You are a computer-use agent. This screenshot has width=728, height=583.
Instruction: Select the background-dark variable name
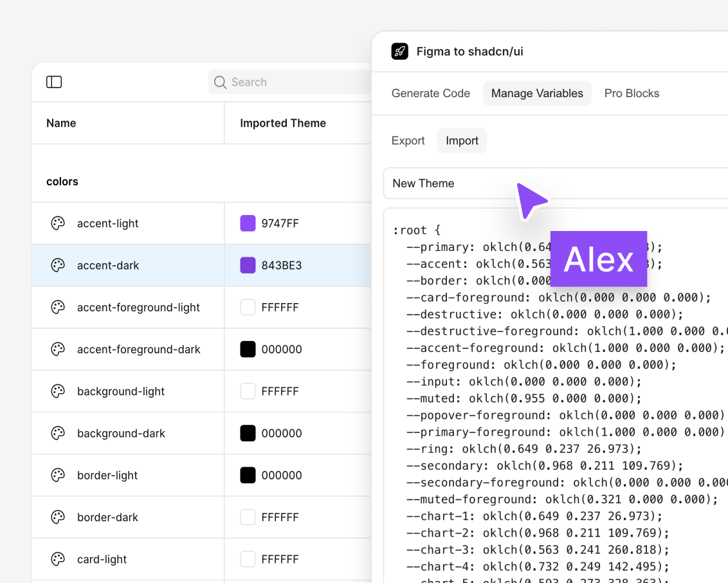tap(121, 434)
